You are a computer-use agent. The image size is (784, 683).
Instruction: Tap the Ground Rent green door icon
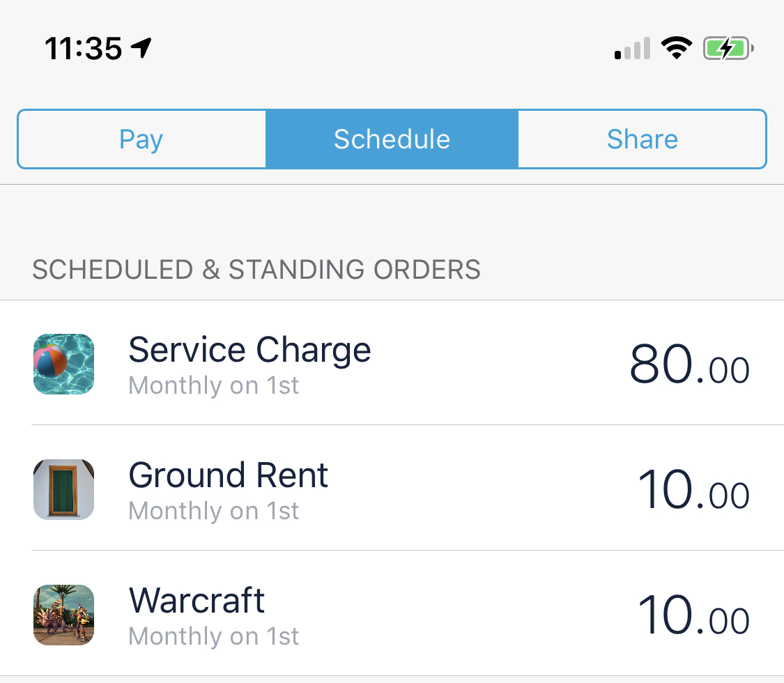[x=63, y=489]
